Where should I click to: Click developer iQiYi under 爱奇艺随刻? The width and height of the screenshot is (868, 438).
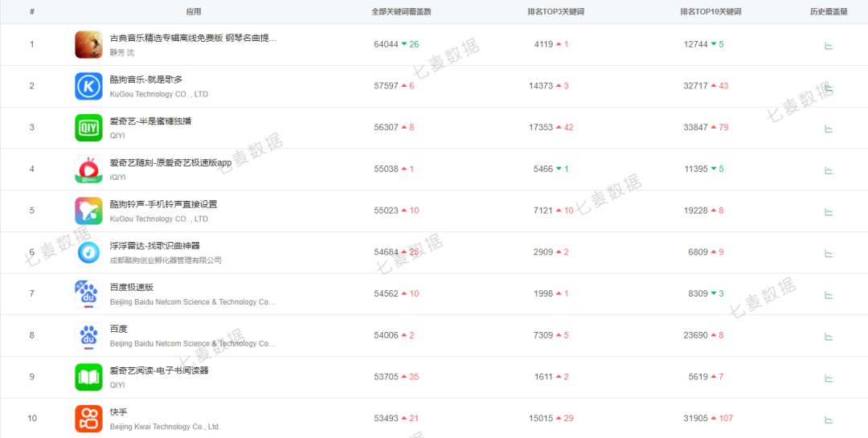pyautogui.click(x=118, y=177)
